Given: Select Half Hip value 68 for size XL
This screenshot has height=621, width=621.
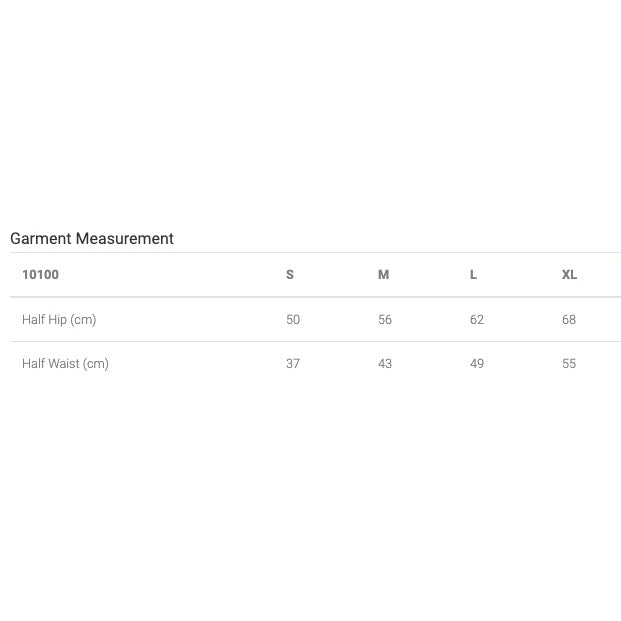Looking at the screenshot, I should (569, 320).
